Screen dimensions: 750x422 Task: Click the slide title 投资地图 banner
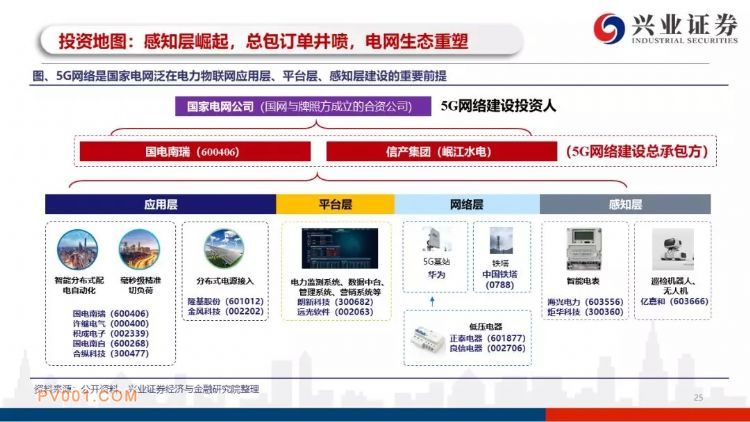[x=281, y=41]
